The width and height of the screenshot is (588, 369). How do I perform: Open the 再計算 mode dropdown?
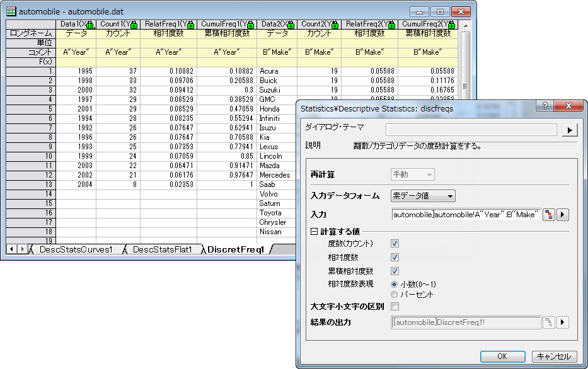click(413, 174)
